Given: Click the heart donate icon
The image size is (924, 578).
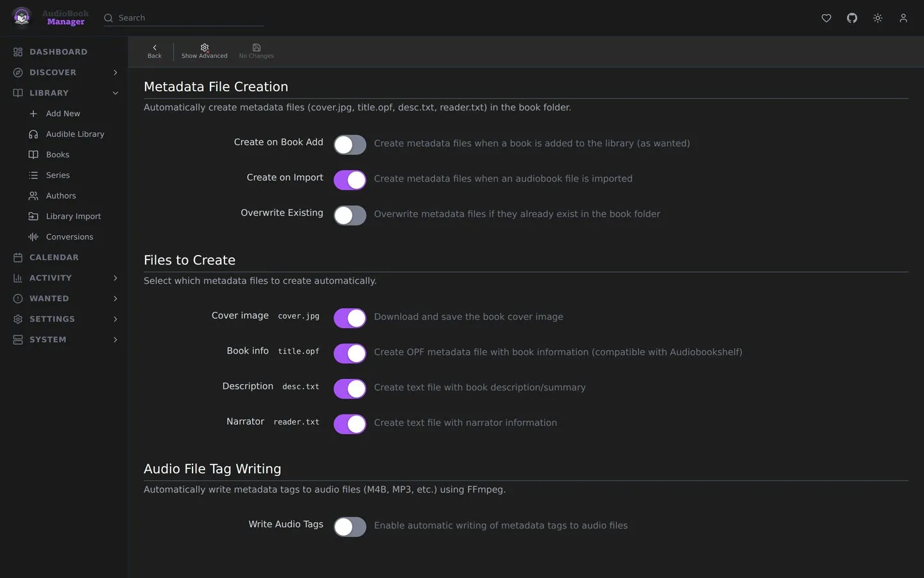Looking at the screenshot, I should (826, 18).
